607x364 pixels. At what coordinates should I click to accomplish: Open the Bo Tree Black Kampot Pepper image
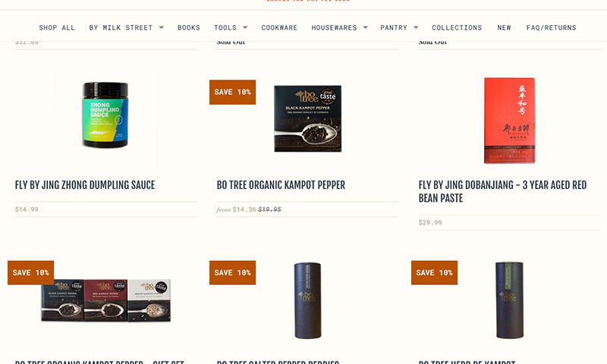[308, 118]
